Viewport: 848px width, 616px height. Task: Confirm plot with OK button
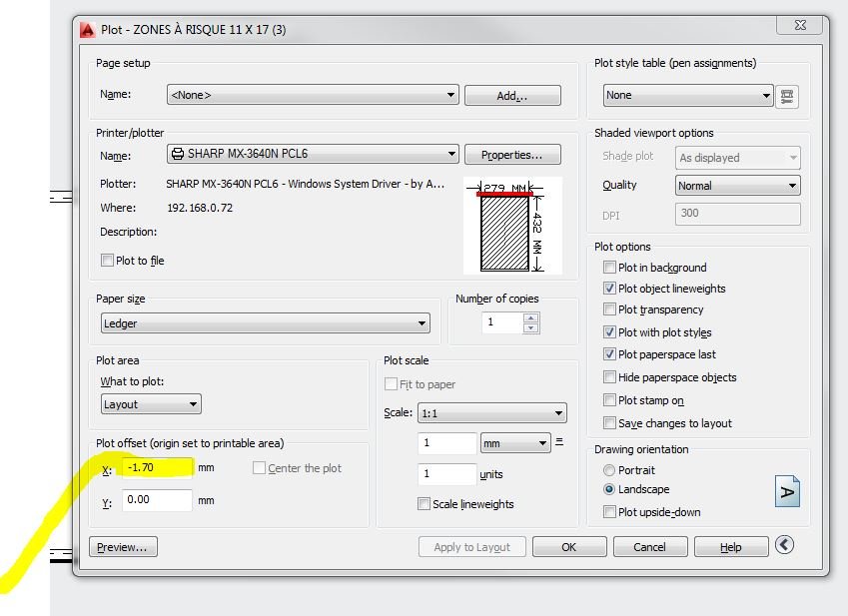[569, 547]
